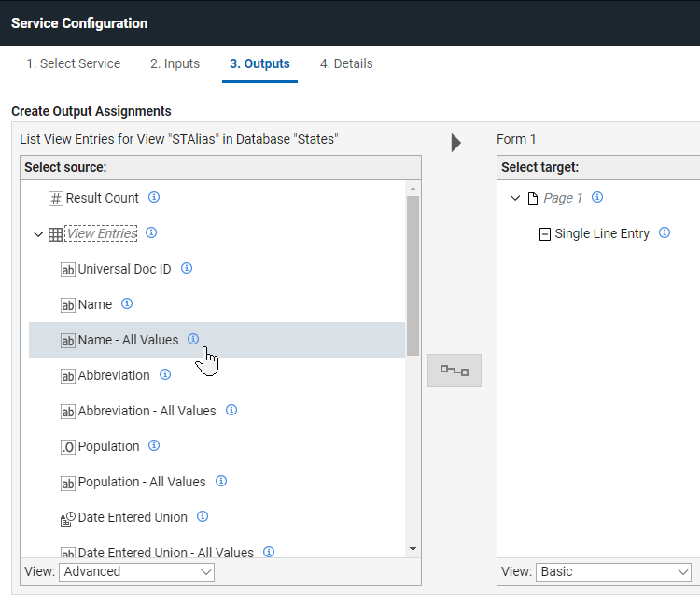Click info icon beside Universal Doc ID

pyautogui.click(x=187, y=268)
